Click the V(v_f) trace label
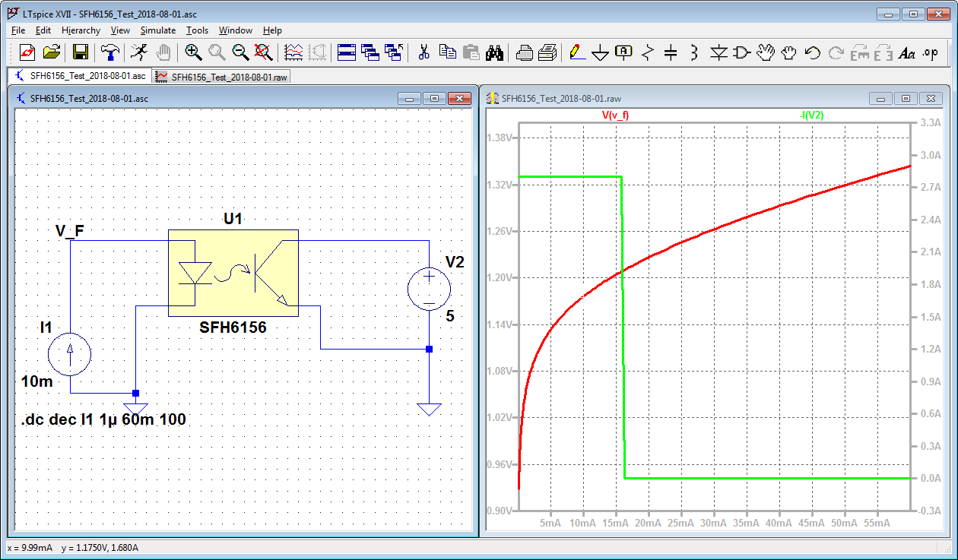Viewport: 958px width, 560px height. pyautogui.click(x=615, y=115)
